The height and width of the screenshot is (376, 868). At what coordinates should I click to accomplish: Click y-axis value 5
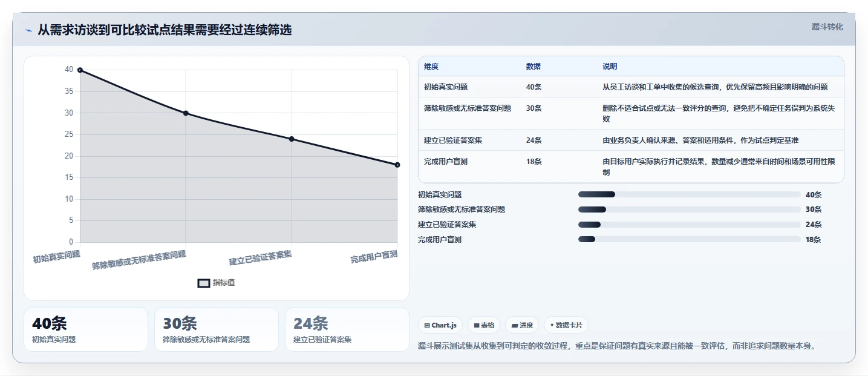pyautogui.click(x=71, y=220)
